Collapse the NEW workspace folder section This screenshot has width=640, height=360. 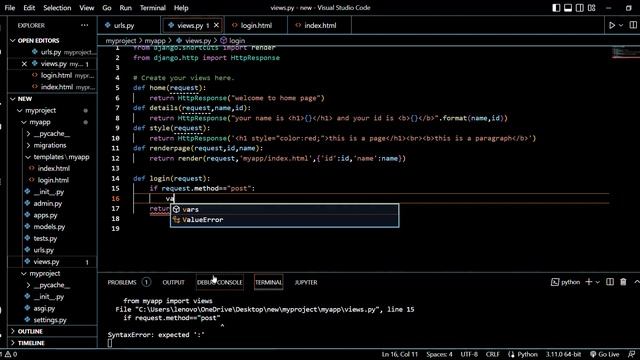52,99
